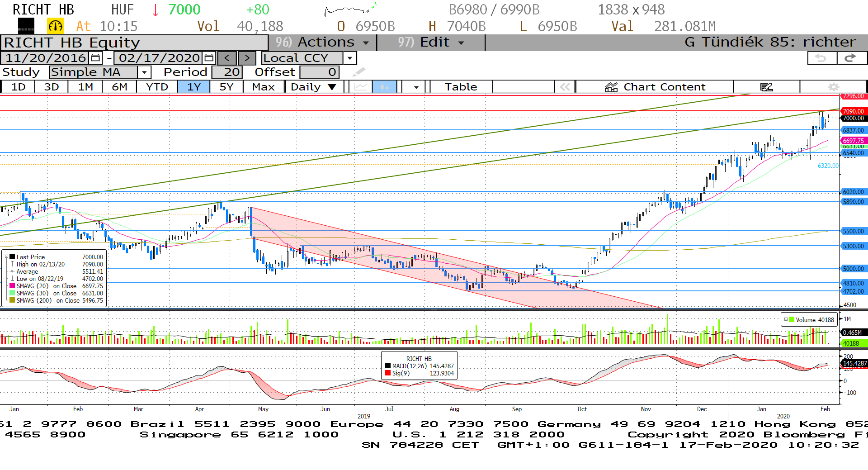
Task: Select the 3D time range tab
Action: tap(52, 87)
